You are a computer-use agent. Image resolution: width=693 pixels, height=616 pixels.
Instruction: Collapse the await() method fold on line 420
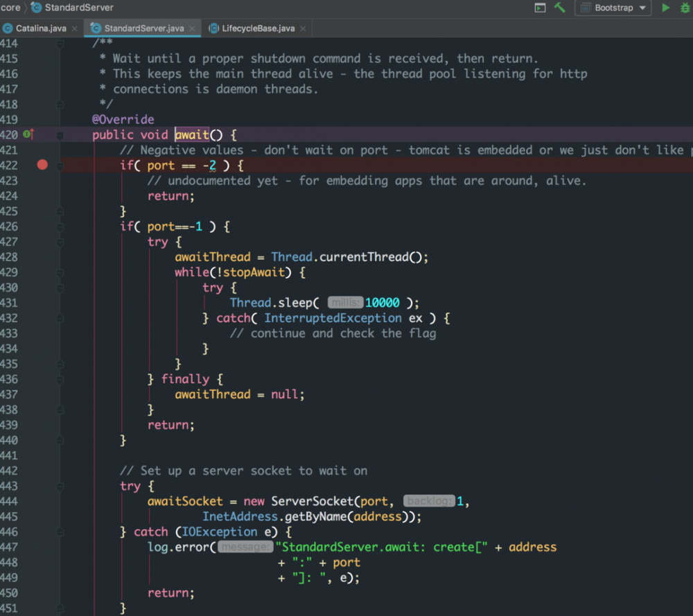click(x=60, y=135)
